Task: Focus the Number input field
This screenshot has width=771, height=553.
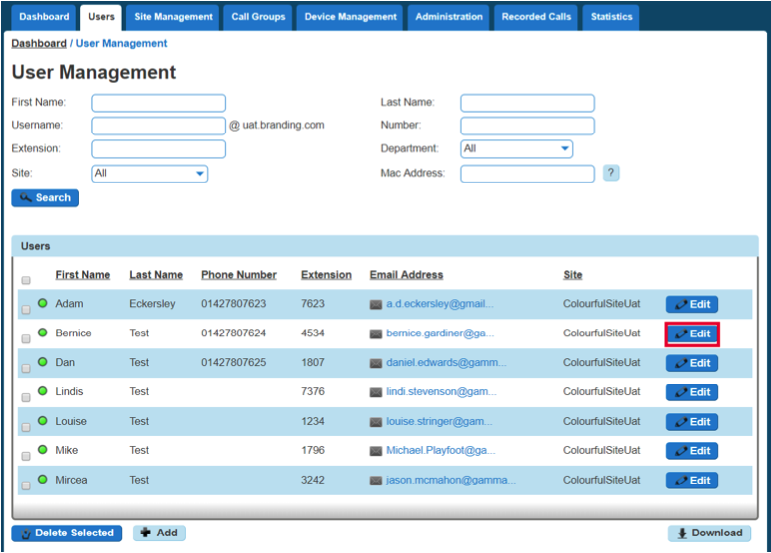Action: click(527, 126)
